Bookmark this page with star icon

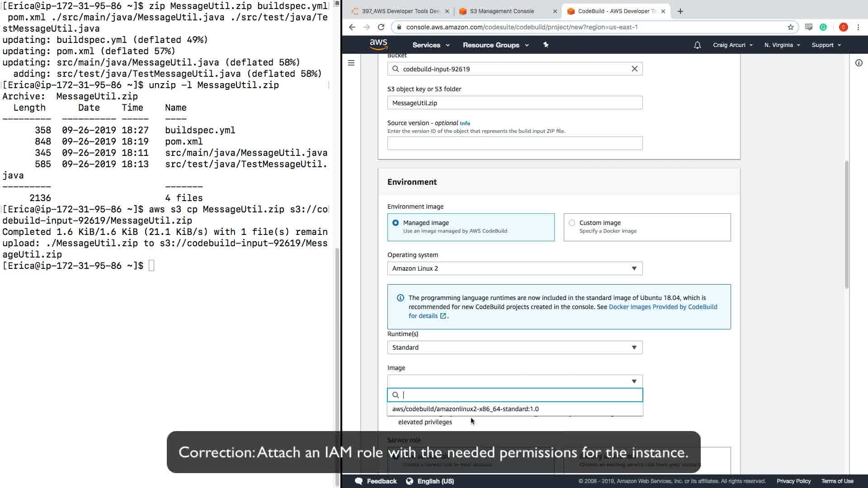[790, 27]
